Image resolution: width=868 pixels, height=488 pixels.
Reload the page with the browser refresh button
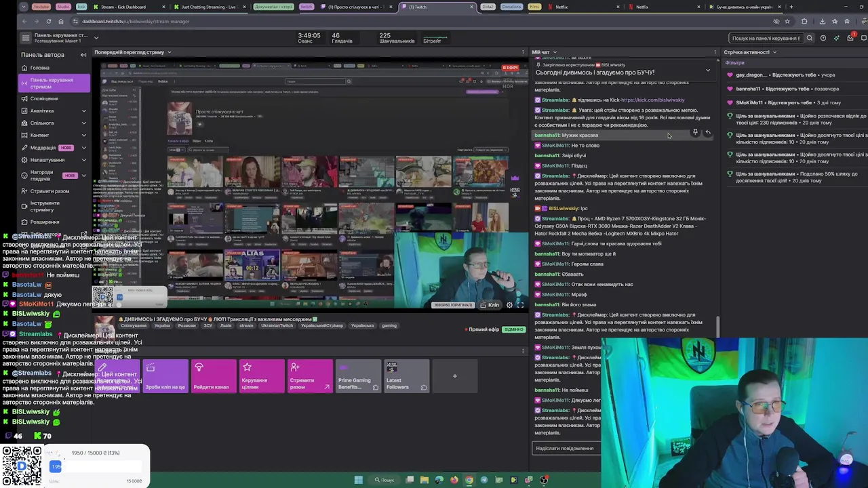[49, 21]
